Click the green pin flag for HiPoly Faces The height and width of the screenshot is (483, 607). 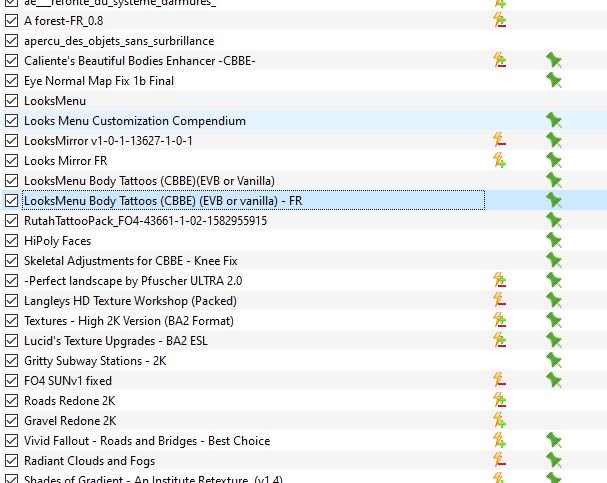click(x=554, y=240)
